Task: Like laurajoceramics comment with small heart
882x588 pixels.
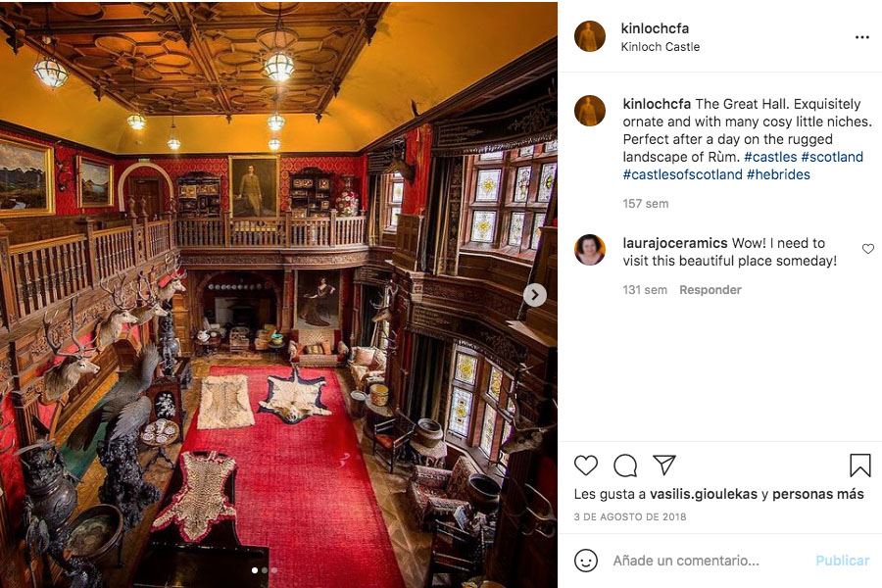Action: click(868, 249)
